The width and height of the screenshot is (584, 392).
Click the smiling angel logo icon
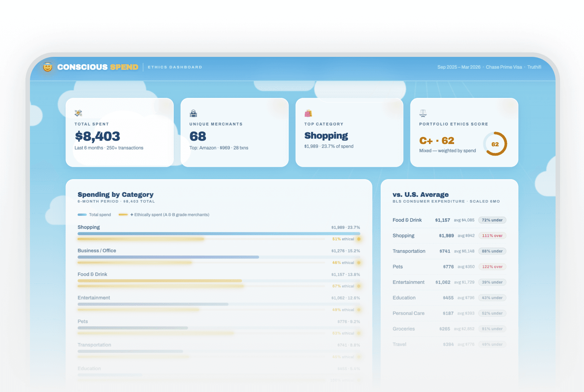[48, 67]
